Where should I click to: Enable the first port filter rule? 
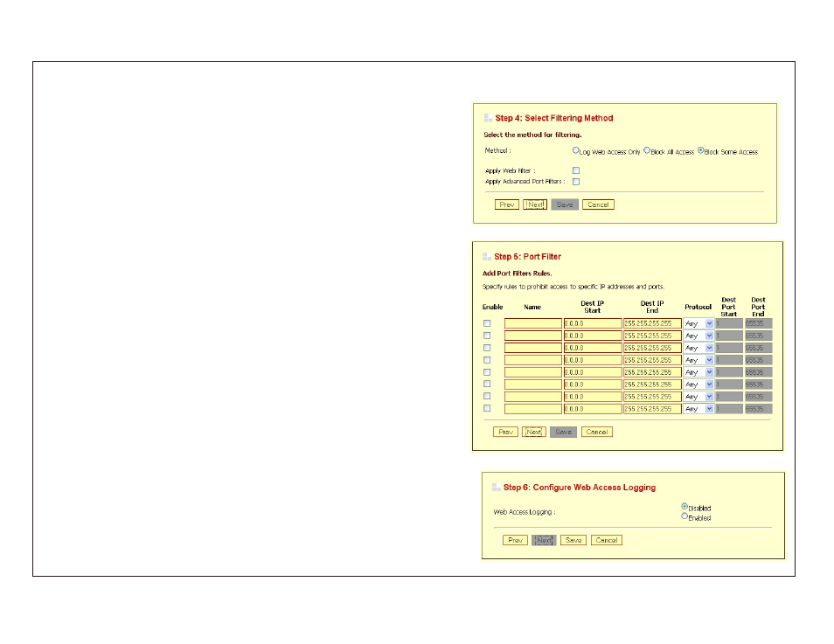click(x=487, y=323)
